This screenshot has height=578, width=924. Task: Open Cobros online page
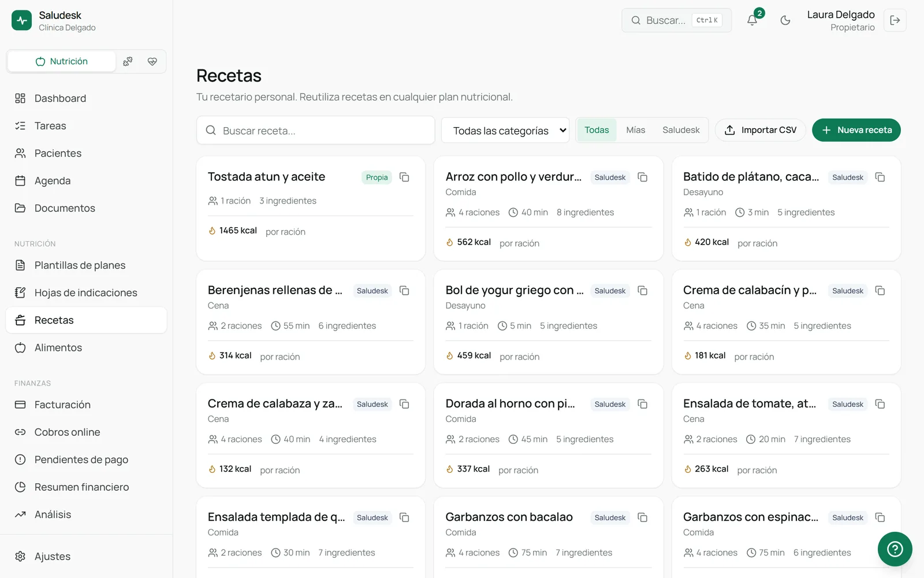pyautogui.click(x=86, y=432)
